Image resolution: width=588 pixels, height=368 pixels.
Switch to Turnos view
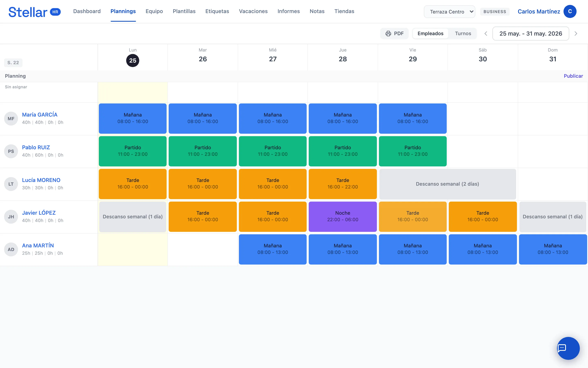coord(463,33)
